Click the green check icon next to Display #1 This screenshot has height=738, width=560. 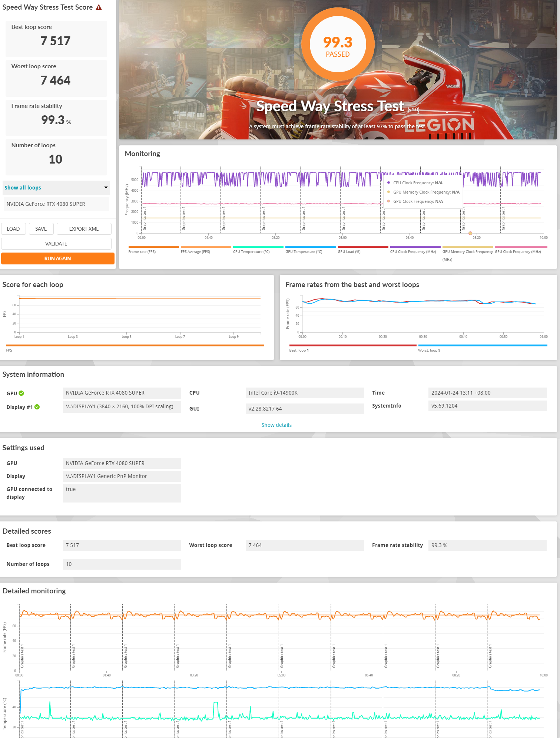pyautogui.click(x=37, y=407)
